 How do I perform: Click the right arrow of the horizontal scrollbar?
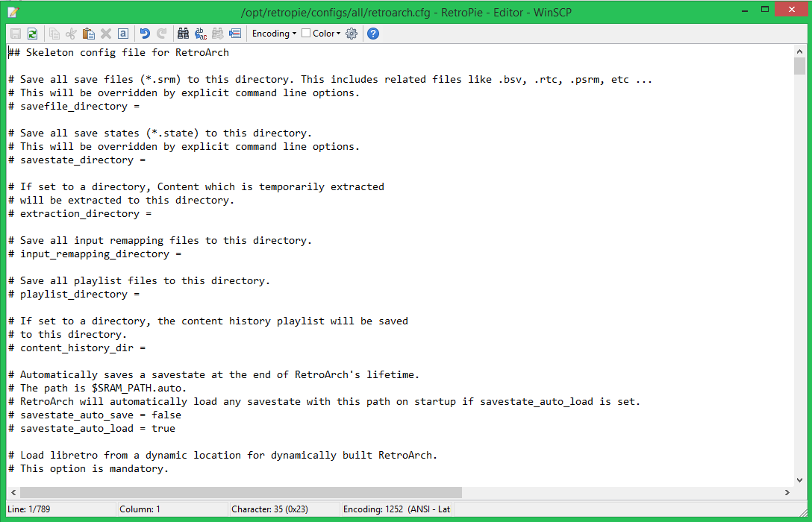786,492
